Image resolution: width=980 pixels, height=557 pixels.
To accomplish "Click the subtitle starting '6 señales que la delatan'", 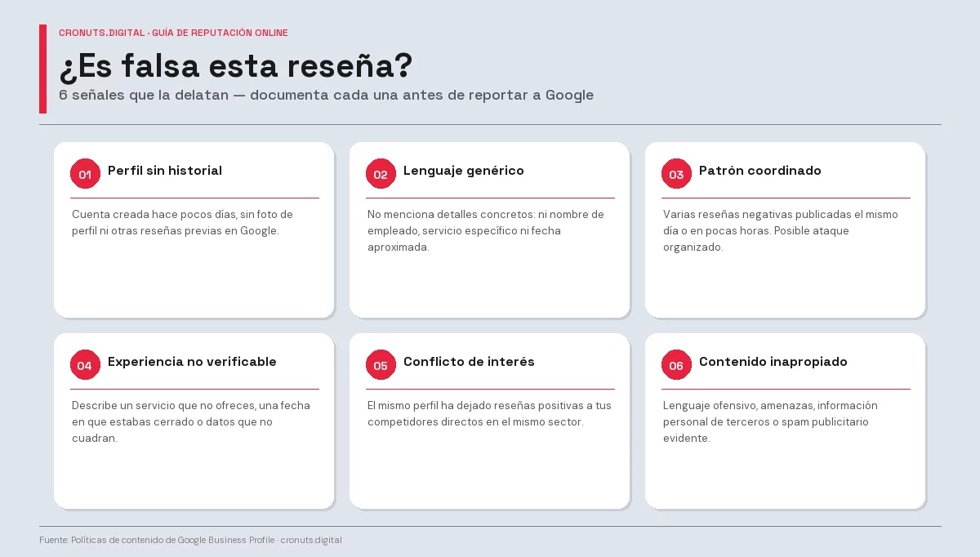I will point(326,95).
